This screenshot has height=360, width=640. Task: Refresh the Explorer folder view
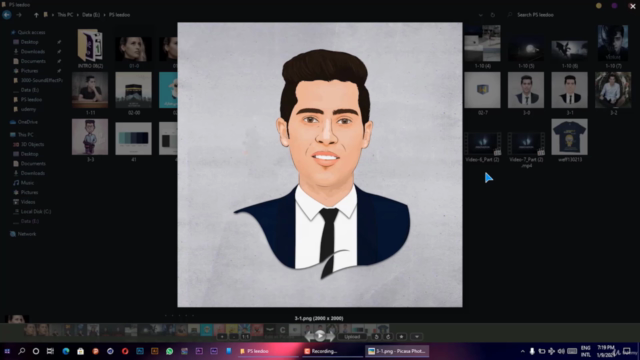point(493,15)
